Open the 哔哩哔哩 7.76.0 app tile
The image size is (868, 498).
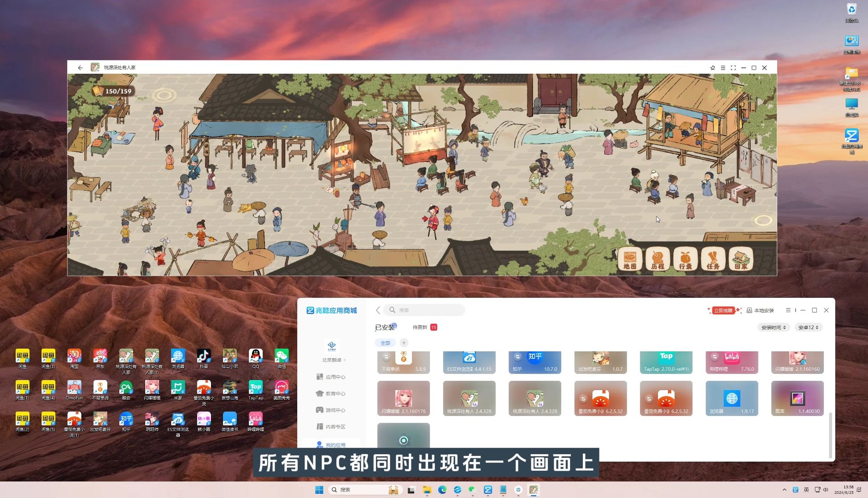click(732, 362)
